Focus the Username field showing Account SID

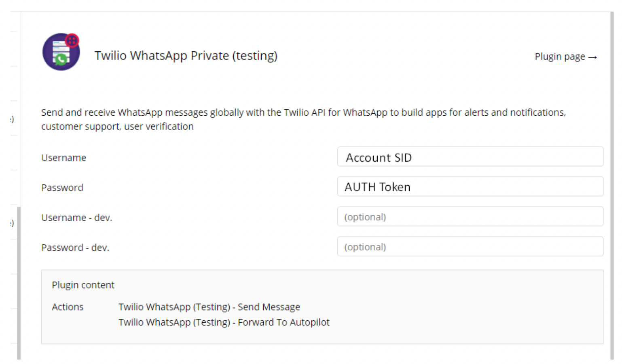(470, 157)
